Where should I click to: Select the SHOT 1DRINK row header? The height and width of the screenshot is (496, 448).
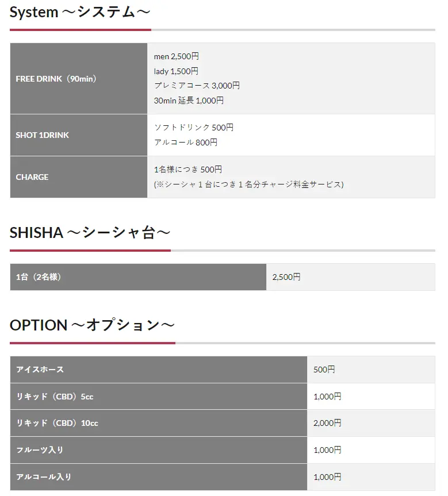coord(79,135)
